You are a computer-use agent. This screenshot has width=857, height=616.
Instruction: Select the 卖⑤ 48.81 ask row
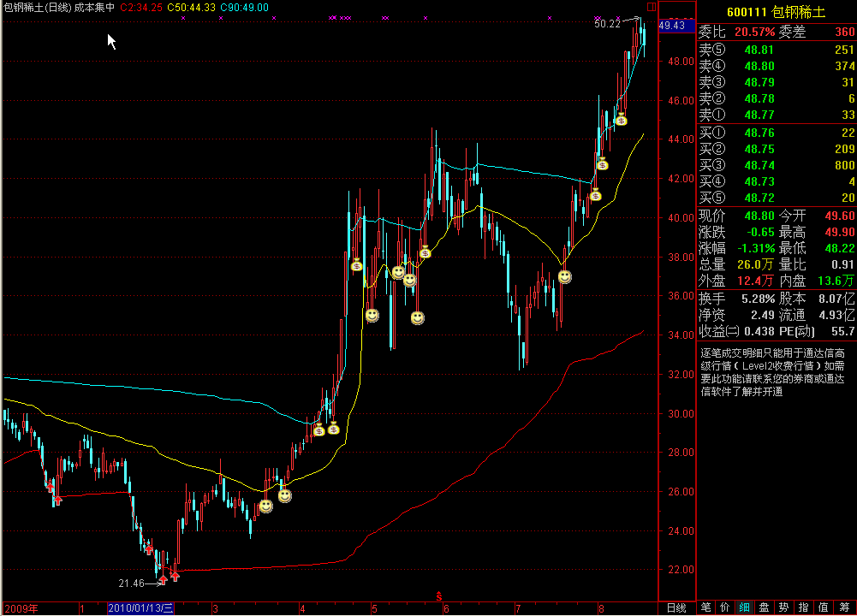point(777,50)
